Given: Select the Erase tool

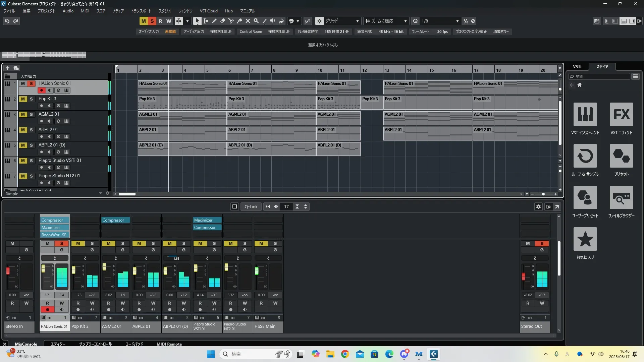Looking at the screenshot, I should coord(222,21).
